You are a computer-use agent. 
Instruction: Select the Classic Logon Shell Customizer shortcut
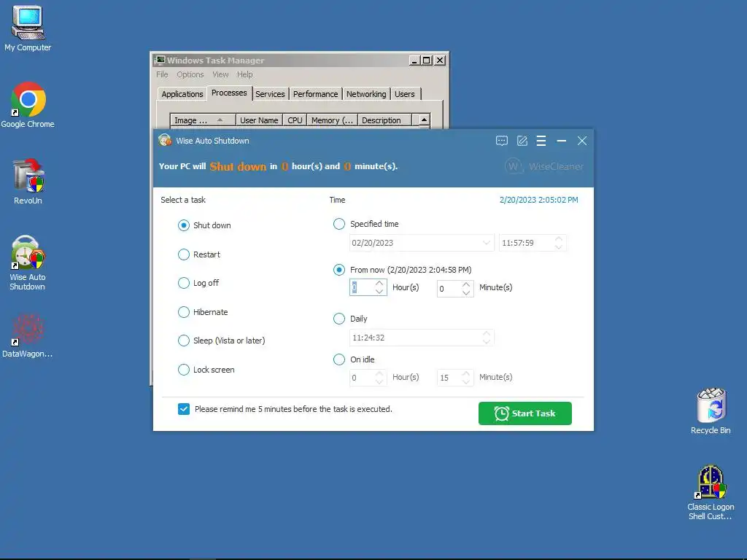(711, 492)
